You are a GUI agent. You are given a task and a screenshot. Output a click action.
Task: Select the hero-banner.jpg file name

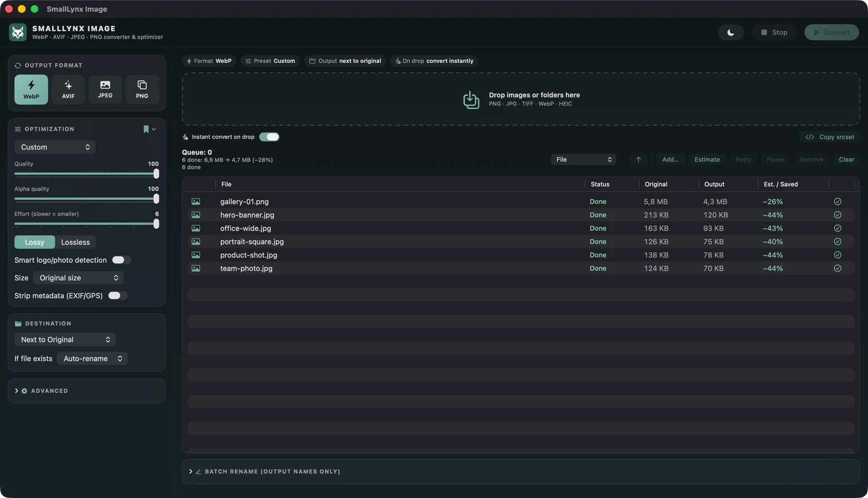[x=247, y=215]
